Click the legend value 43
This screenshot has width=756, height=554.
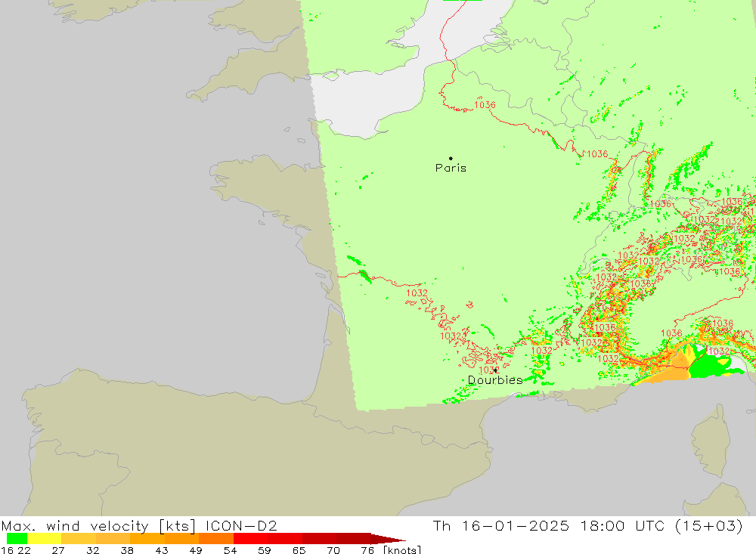[162, 550]
